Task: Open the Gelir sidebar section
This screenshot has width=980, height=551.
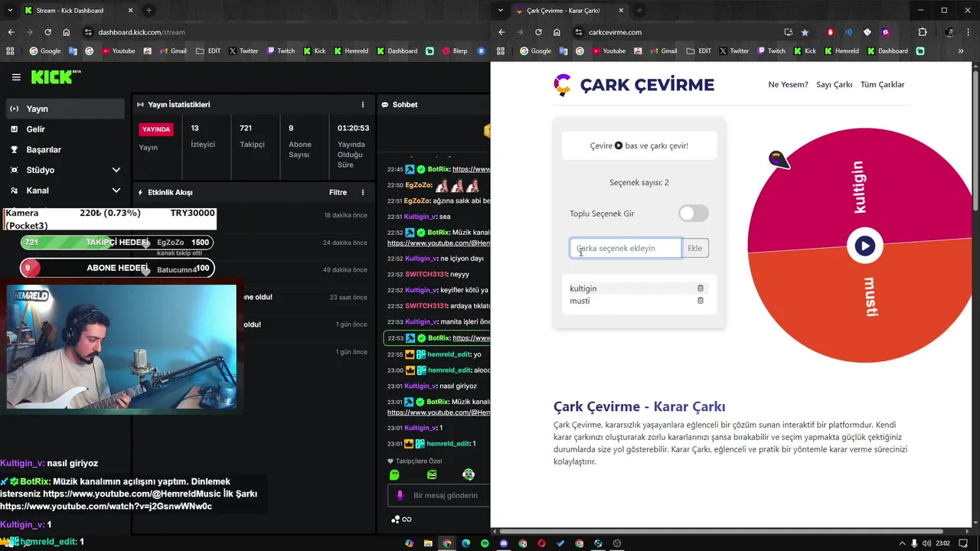Action: (65, 129)
